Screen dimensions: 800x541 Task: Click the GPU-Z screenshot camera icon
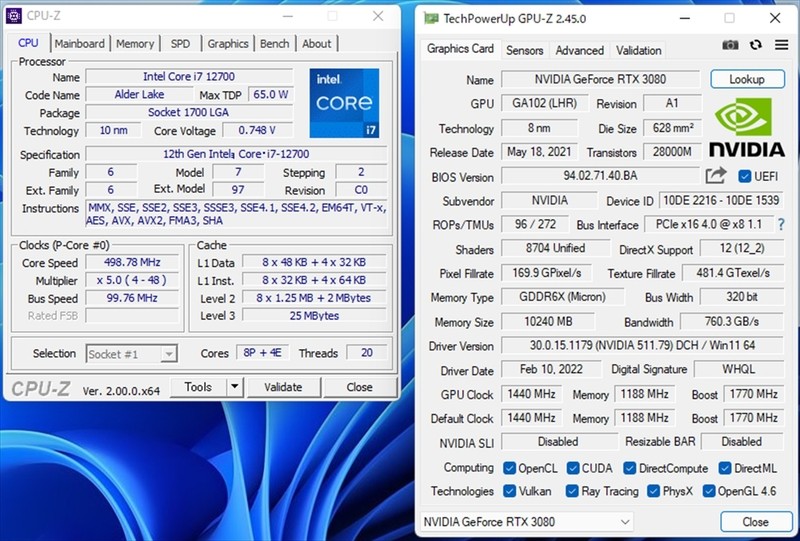pos(731,45)
